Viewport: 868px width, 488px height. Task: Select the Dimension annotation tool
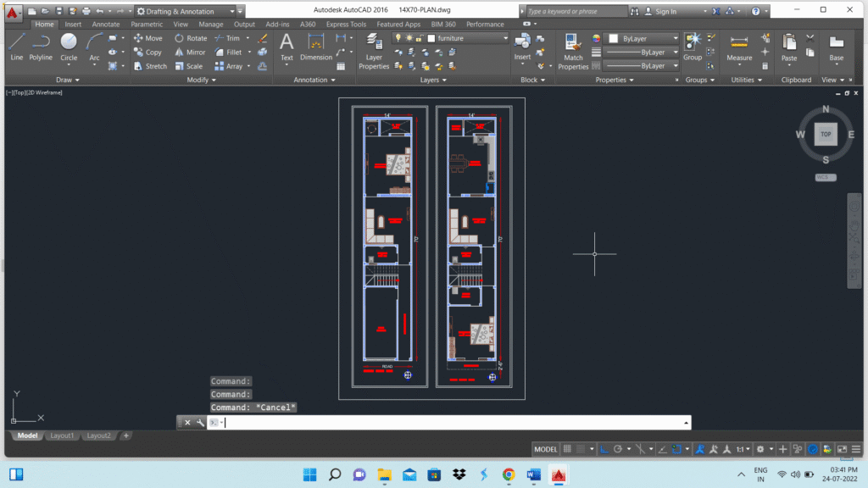pyautogui.click(x=316, y=47)
